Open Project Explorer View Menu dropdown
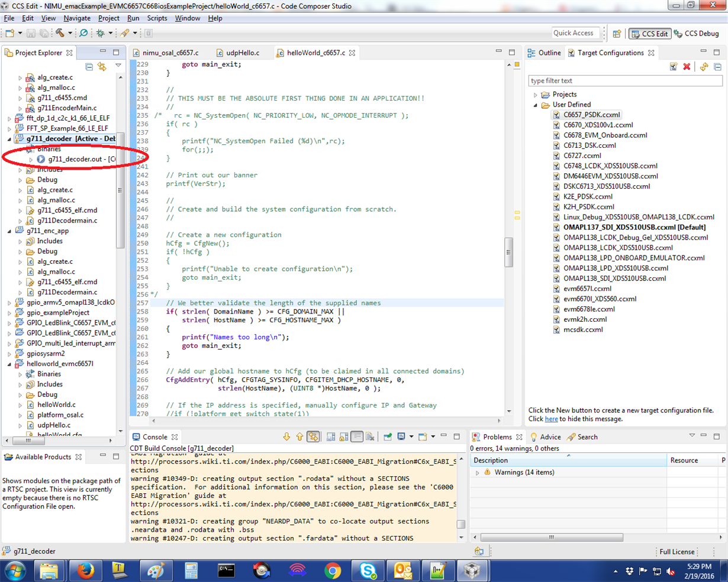Viewport: 728px width, 582px height. click(x=118, y=66)
